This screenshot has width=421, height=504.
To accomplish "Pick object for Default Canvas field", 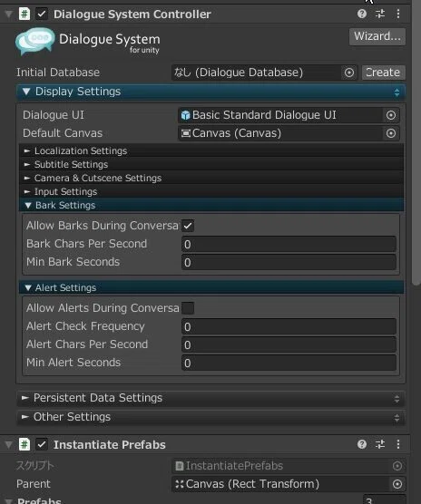I will point(391,133).
